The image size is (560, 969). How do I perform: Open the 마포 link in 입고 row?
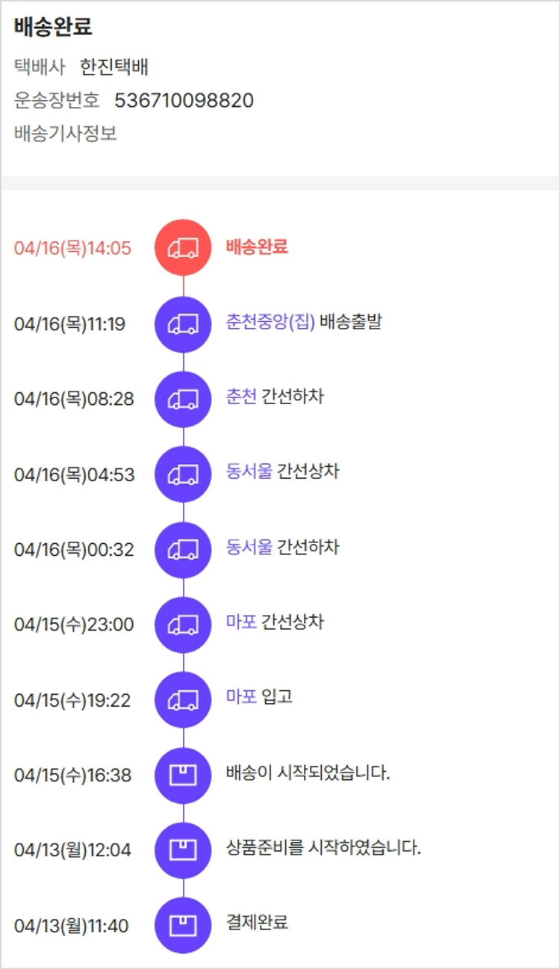pyautogui.click(x=241, y=697)
